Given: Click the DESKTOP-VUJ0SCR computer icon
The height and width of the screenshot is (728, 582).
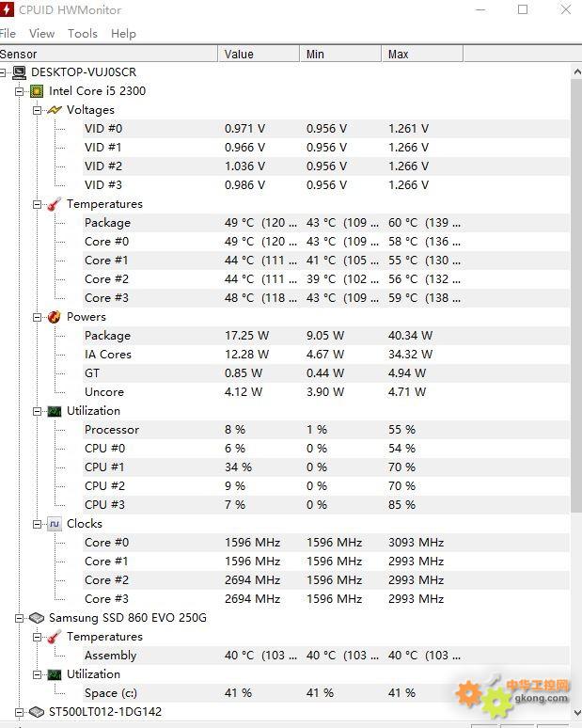Looking at the screenshot, I should tap(19, 72).
